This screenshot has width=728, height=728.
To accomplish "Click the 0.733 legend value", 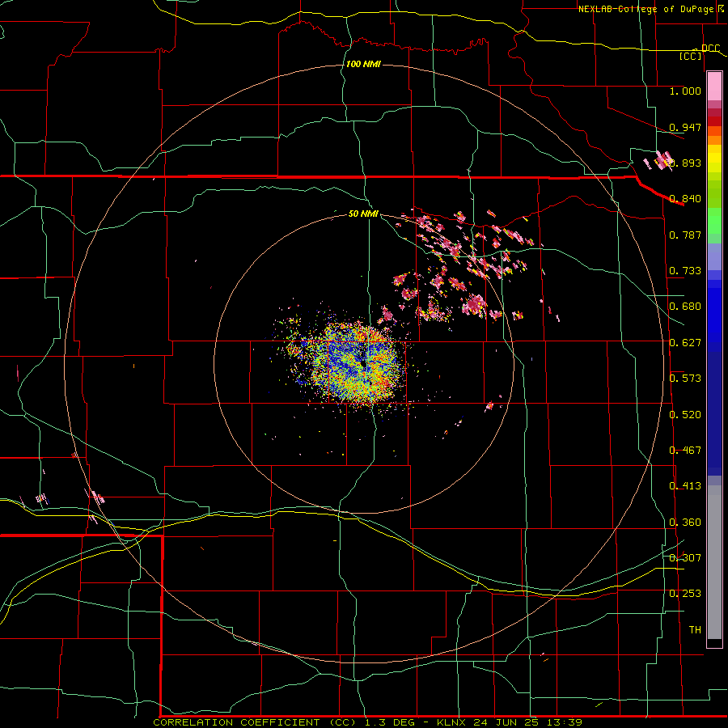I will 685,271.
